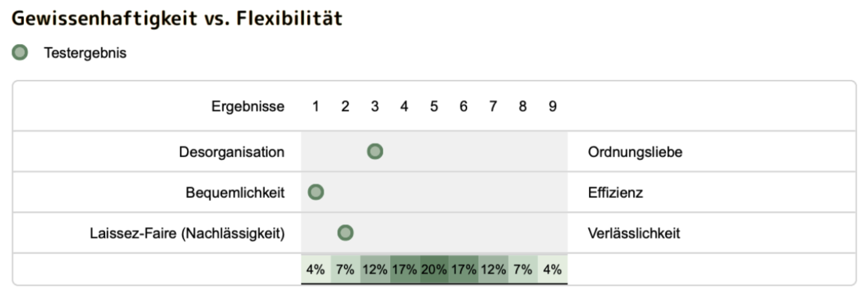This screenshot has width=868, height=301.
Task: Click the Ordnungsliebe label
Action: tap(635, 152)
